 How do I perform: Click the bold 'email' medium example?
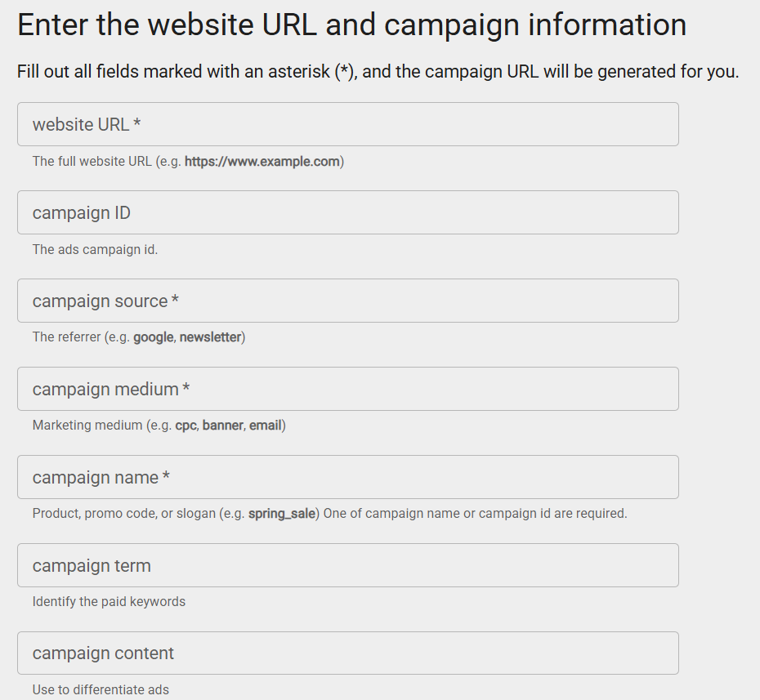266,426
